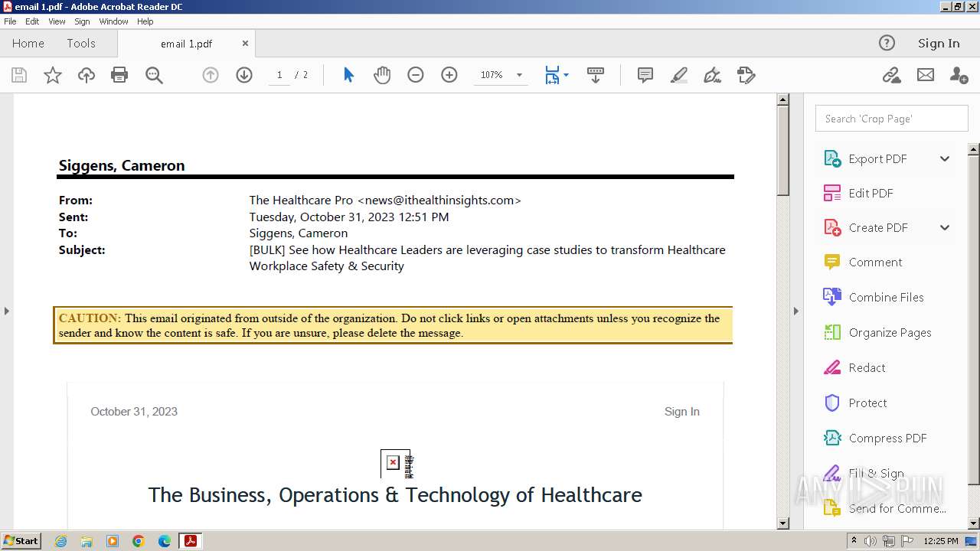Expand Create PDF chevron
980x551 pixels.
945,227
